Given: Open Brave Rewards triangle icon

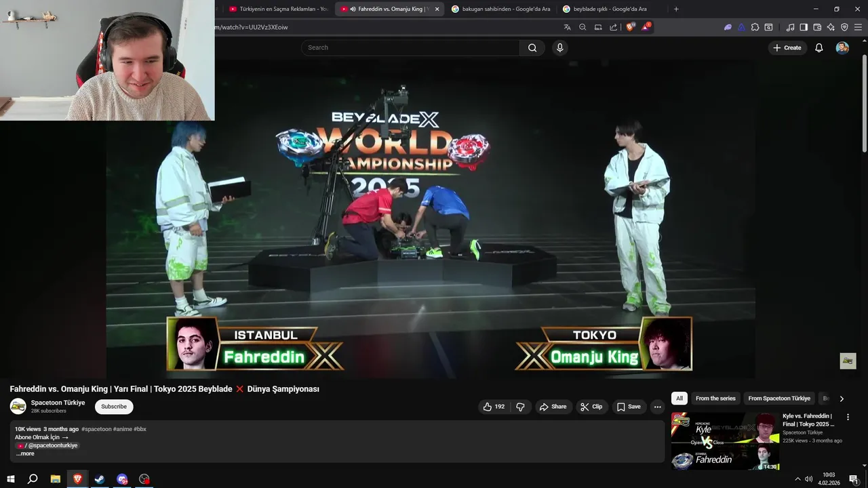Looking at the screenshot, I should (x=646, y=27).
